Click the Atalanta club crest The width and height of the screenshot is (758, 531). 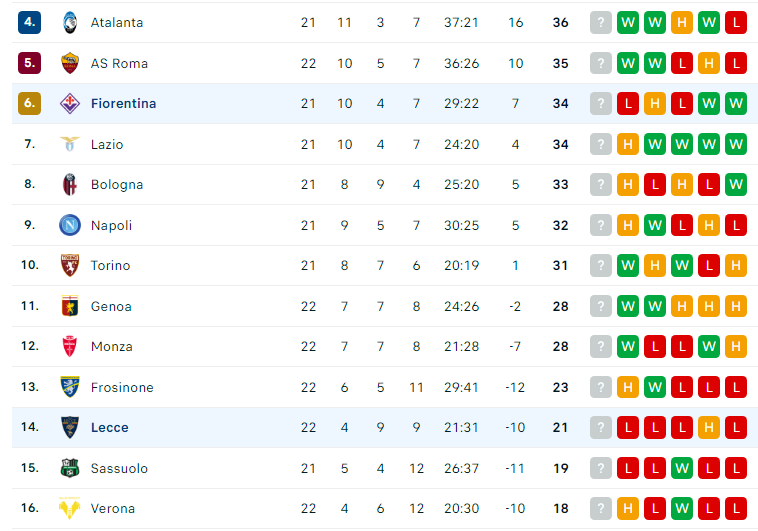click(70, 23)
